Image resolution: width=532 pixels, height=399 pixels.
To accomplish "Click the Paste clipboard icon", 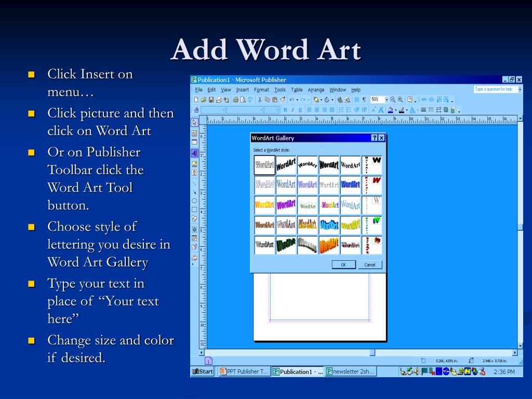I will [x=275, y=100].
